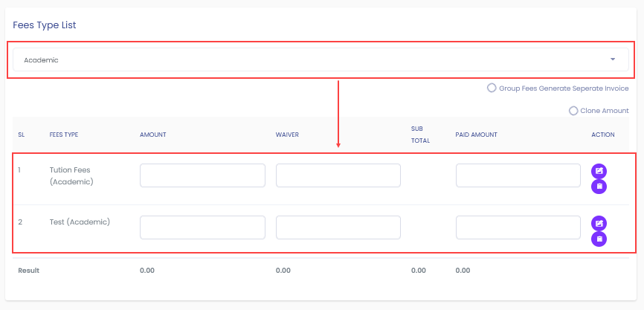
Task: Focus the Paid Amount field for Test (Academic)
Action: click(x=518, y=227)
